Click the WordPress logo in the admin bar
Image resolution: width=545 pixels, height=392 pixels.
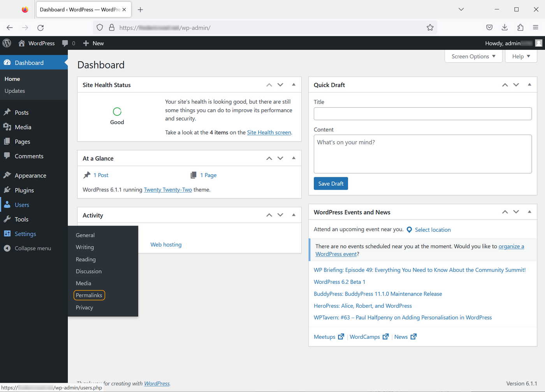[x=7, y=43]
